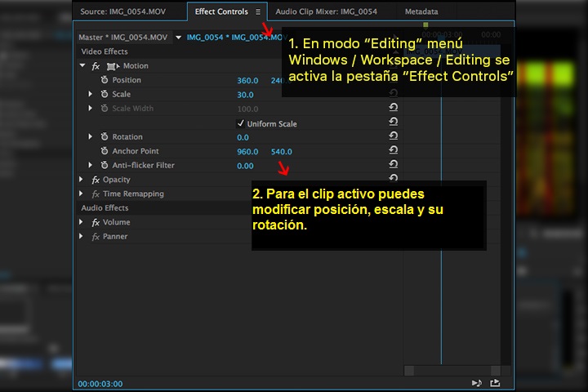
Task: Click the Anti-flicker Filter value 0.00
Action: pos(245,166)
